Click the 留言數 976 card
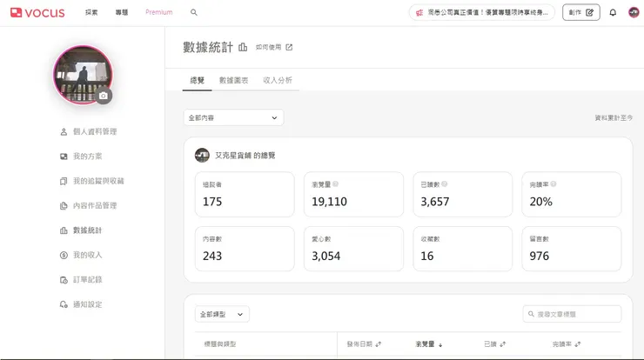 tap(571, 249)
